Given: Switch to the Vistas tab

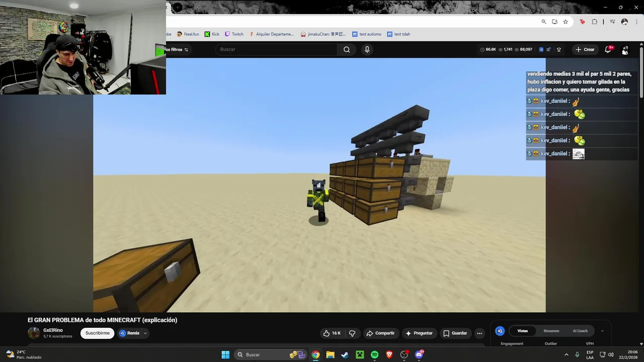Looking at the screenshot, I should click(523, 331).
